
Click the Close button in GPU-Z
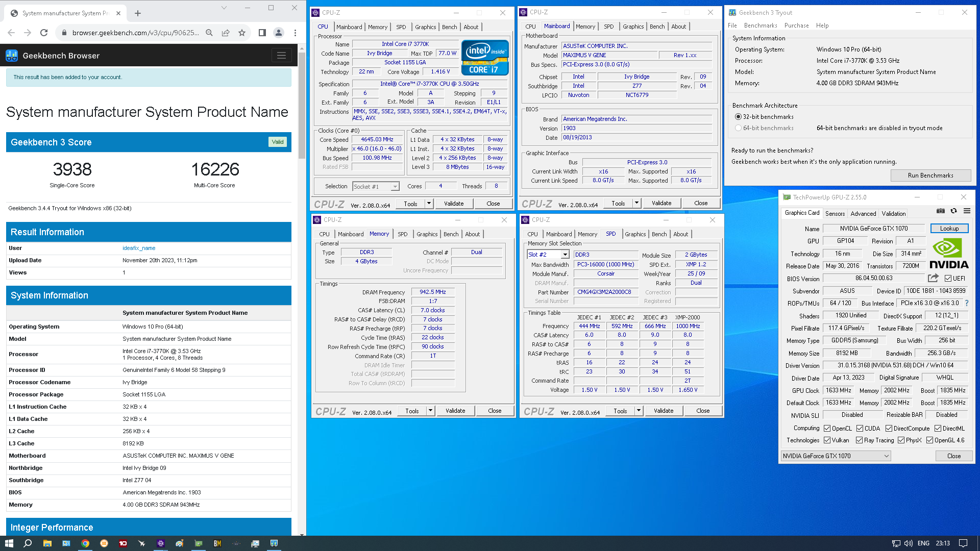[953, 456]
